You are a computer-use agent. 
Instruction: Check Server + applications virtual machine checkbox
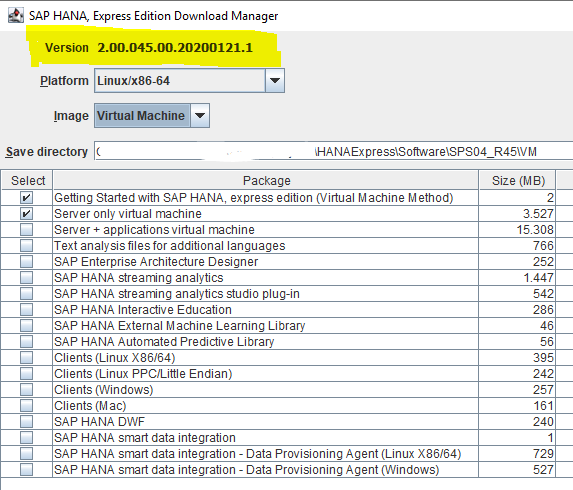26,230
